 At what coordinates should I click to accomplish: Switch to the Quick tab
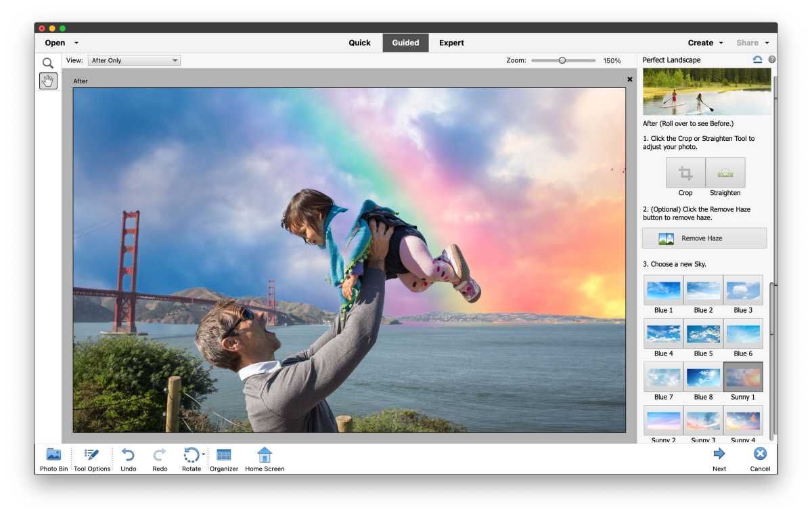[x=359, y=42]
